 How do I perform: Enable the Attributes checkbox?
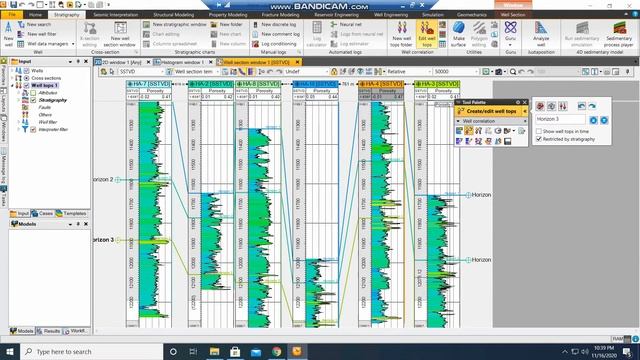[33, 93]
